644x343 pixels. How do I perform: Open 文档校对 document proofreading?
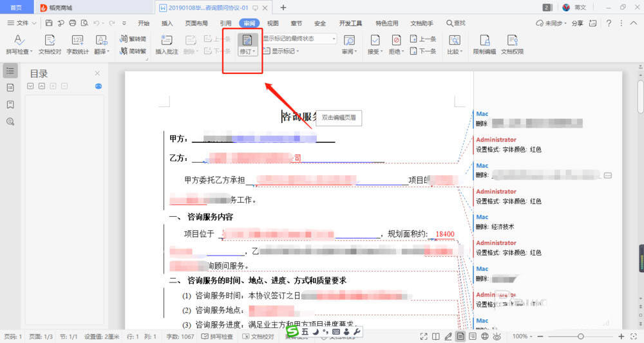click(50, 44)
